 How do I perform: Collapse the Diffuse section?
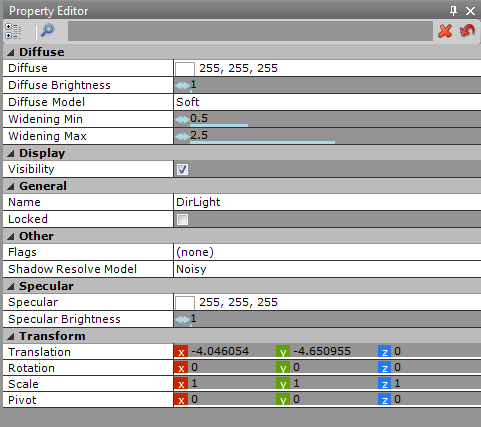11,52
